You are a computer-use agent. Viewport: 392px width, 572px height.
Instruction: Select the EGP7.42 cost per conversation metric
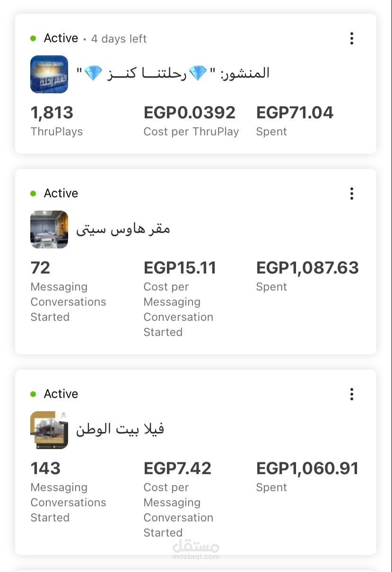point(178,499)
